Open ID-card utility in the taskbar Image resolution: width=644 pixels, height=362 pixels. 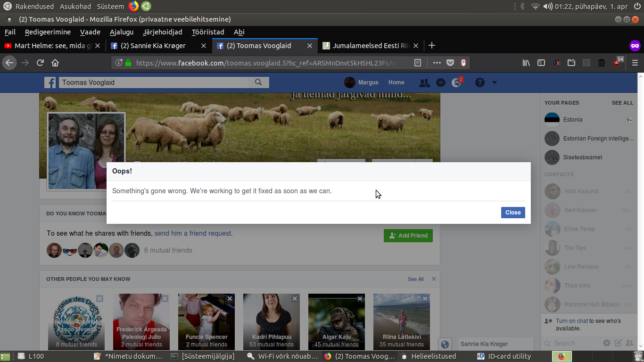click(504, 356)
